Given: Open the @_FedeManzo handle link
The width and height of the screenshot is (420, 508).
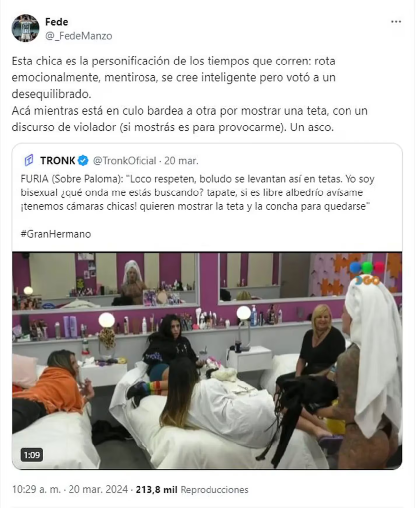Looking at the screenshot, I should click(78, 36).
